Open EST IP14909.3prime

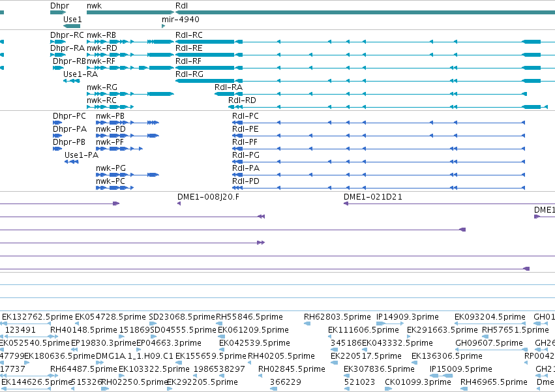pyautogui.click(x=408, y=317)
